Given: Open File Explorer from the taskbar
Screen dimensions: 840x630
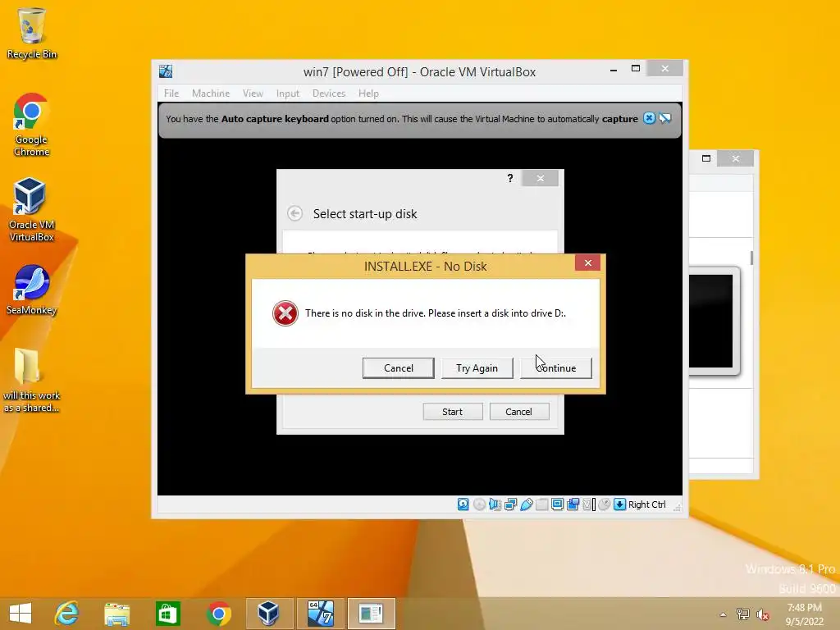Looking at the screenshot, I should pyautogui.click(x=117, y=614).
